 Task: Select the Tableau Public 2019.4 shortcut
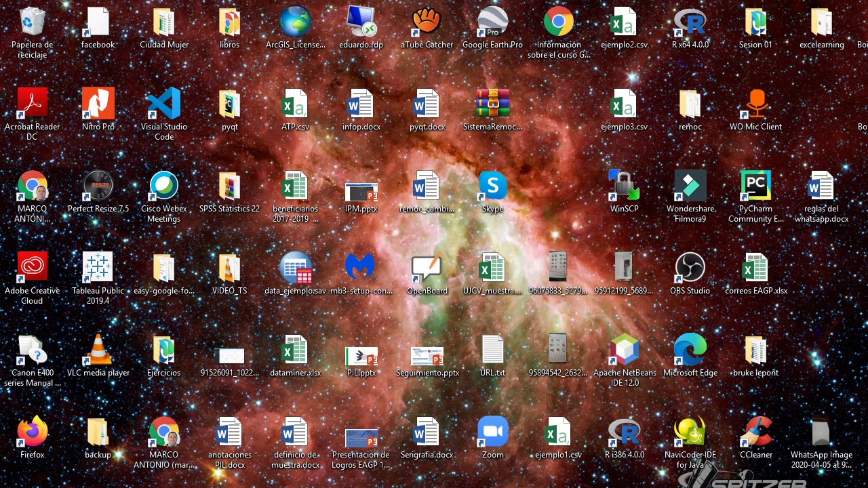pos(98,268)
